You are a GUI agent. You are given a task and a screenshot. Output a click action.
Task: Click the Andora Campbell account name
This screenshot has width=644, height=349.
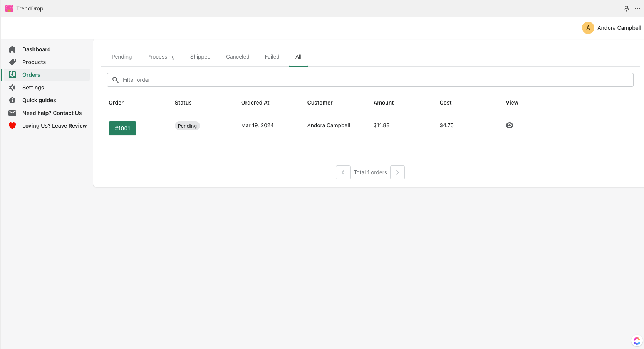(619, 28)
